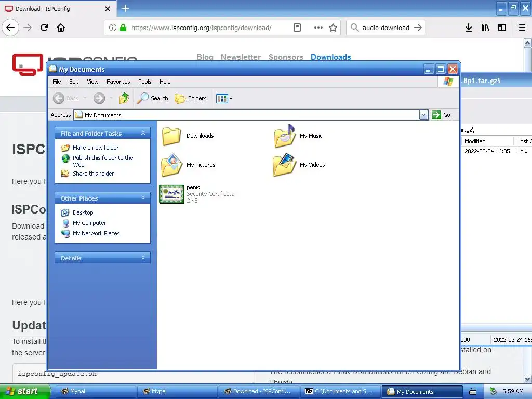
Task: Open the Downloads folder icon
Action: tap(171, 136)
